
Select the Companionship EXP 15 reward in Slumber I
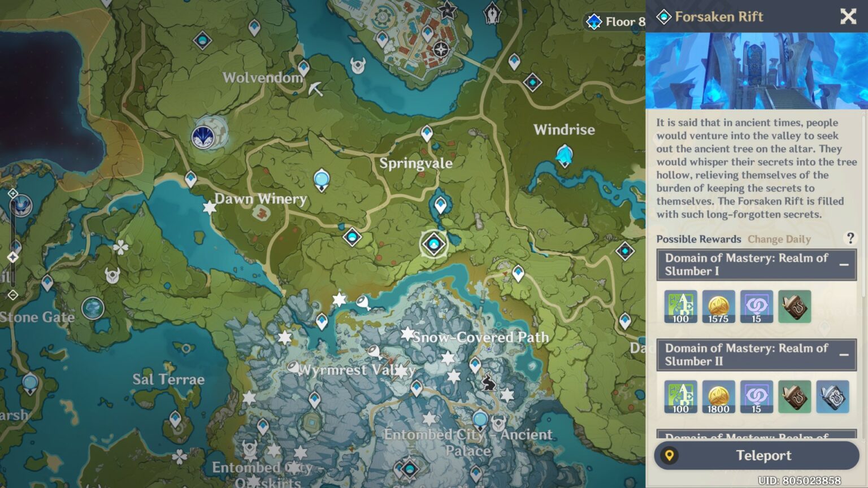click(756, 307)
